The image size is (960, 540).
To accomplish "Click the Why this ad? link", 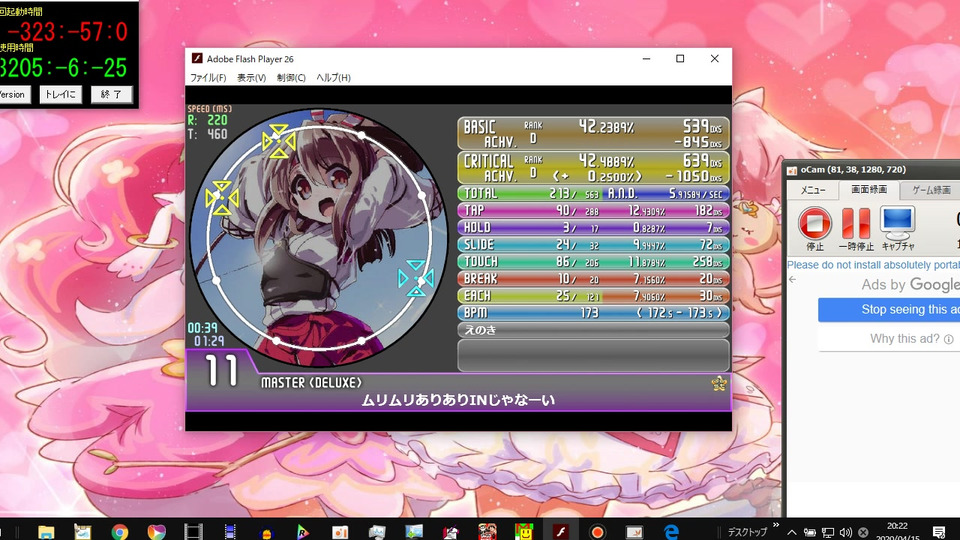I will pyautogui.click(x=905, y=339).
